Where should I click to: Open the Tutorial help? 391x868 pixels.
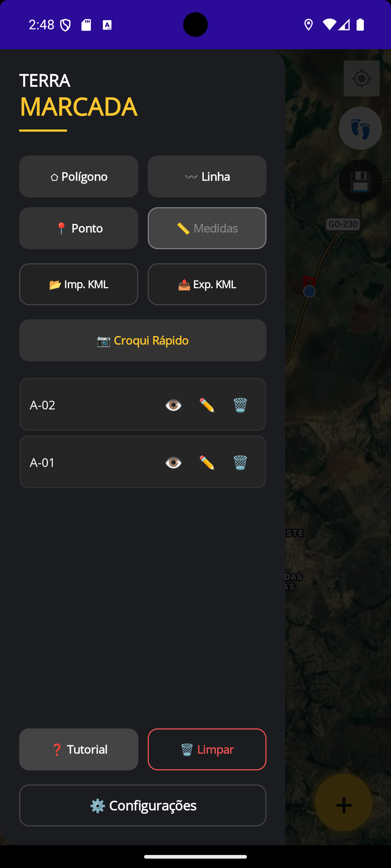click(78, 749)
